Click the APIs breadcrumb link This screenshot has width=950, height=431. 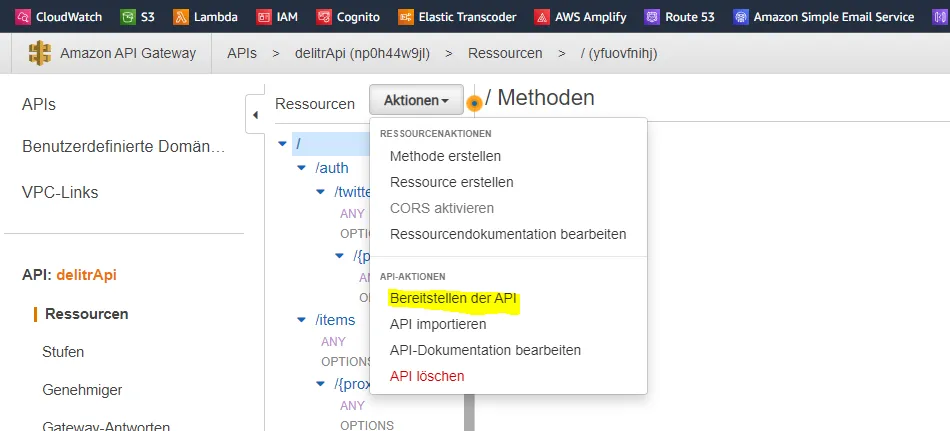coord(243,53)
